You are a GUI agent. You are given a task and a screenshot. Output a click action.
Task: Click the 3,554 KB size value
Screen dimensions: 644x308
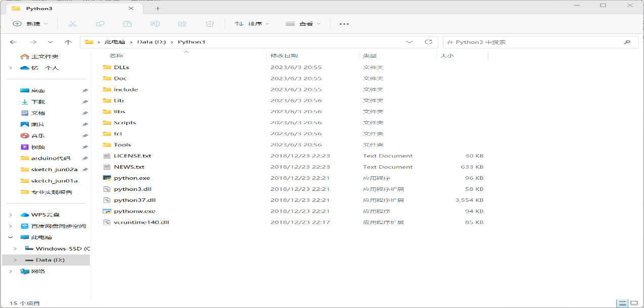(469, 200)
